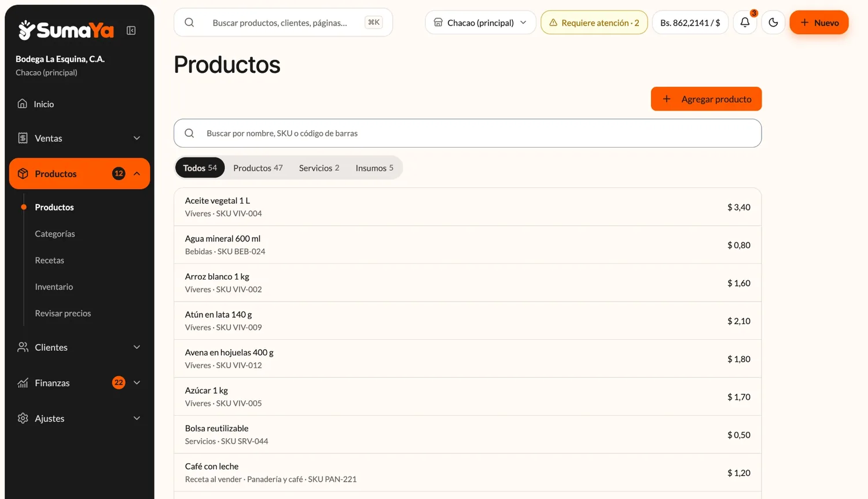Switch to the Insumos 5 tab
This screenshot has width=868, height=499.
pyautogui.click(x=374, y=168)
